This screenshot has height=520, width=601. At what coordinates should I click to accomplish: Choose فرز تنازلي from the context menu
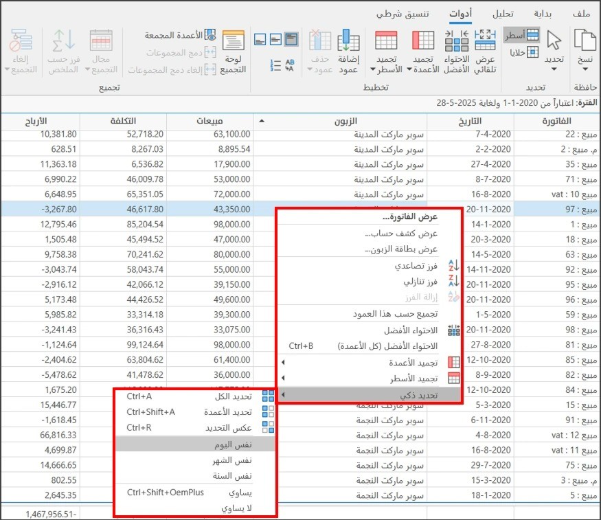click(x=420, y=282)
